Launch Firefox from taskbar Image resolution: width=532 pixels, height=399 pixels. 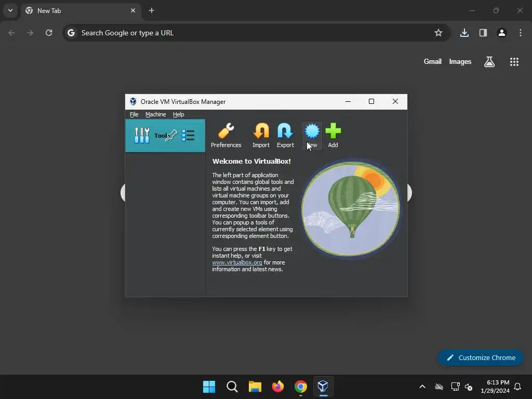(x=278, y=387)
